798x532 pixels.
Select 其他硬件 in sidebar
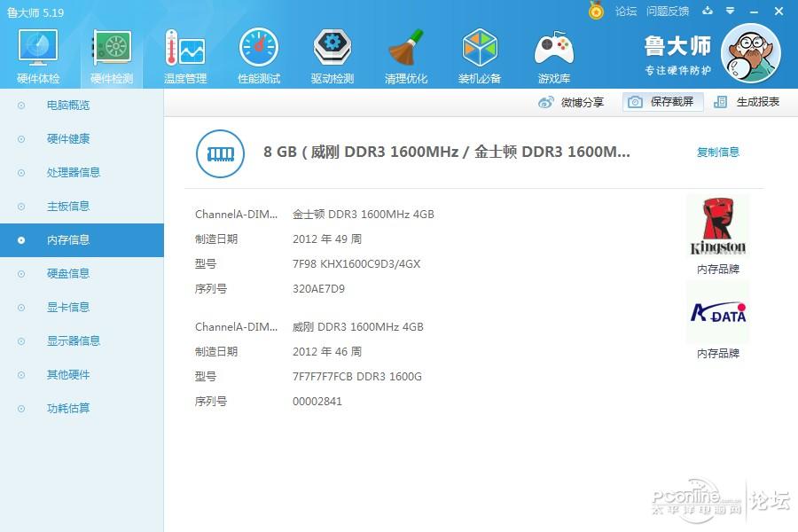click(x=82, y=375)
